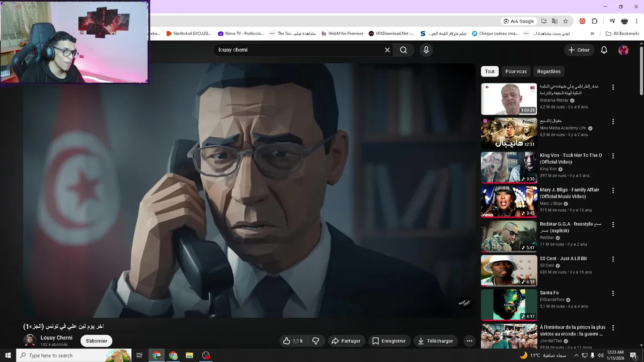This screenshot has height=362, width=644.
Task: Open the red recorder extension icon
Action: pos(582,21)
